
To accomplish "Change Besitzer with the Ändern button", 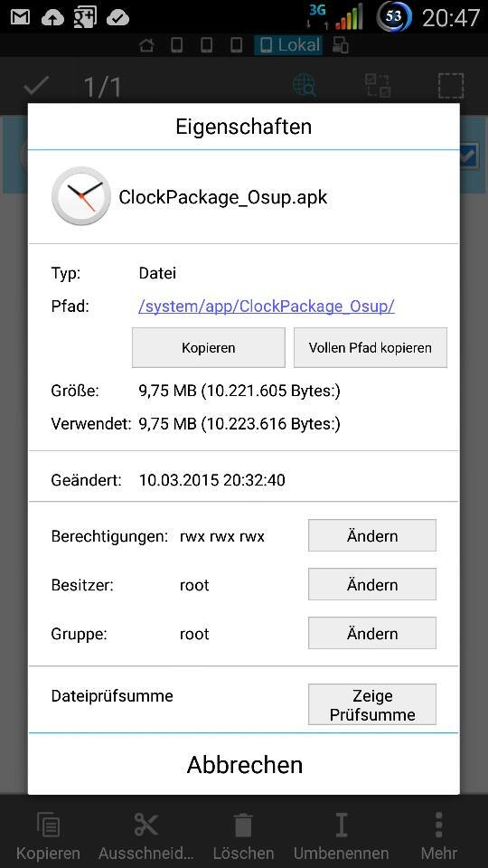I will (x=371, y=584).
